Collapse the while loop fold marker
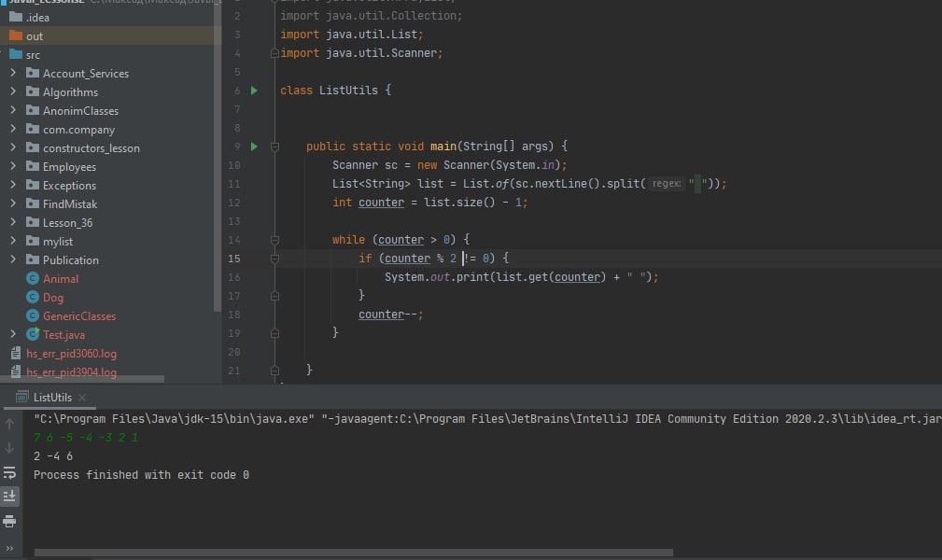The image size is (942, 560). click(274, 240)
